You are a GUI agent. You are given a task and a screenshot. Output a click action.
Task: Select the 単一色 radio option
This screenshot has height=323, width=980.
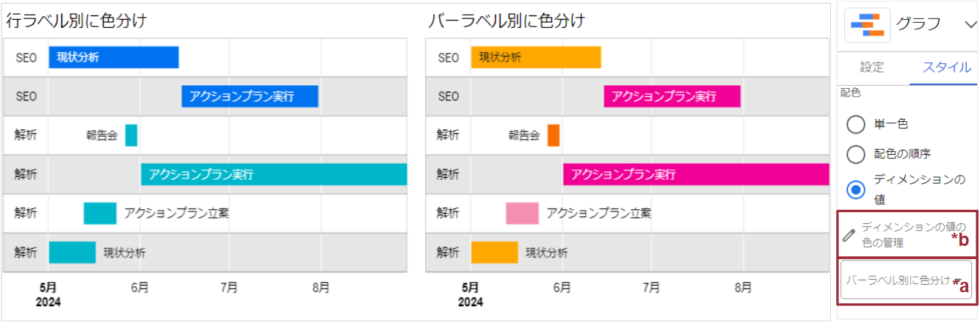[x=855, y=124]
